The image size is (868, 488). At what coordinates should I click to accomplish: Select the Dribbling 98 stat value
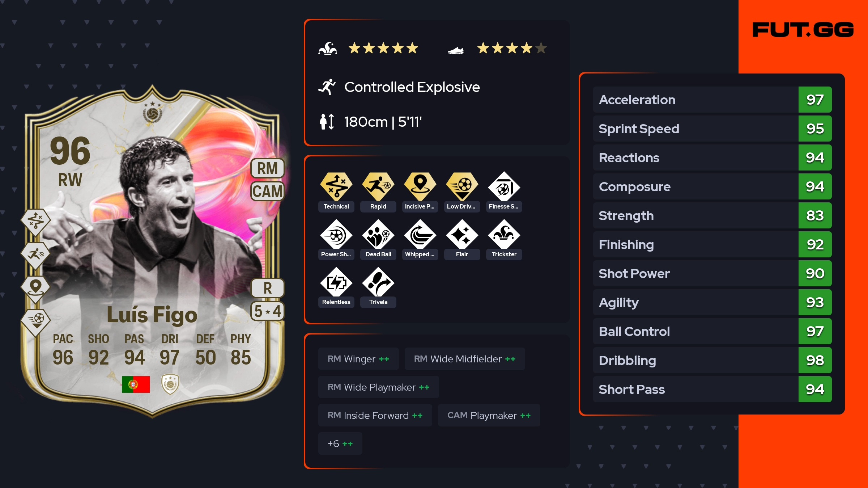[x=815, y=360]
